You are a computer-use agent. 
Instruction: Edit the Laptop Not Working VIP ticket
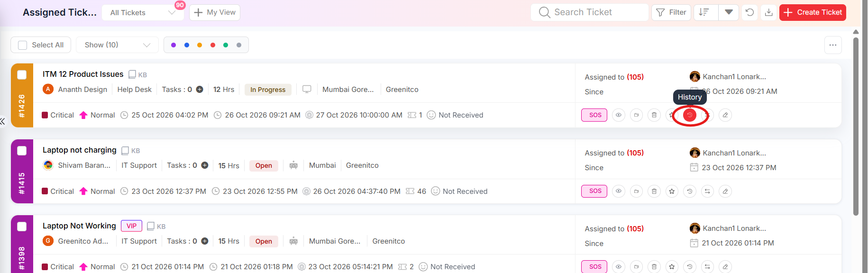[x=725, y=267]
